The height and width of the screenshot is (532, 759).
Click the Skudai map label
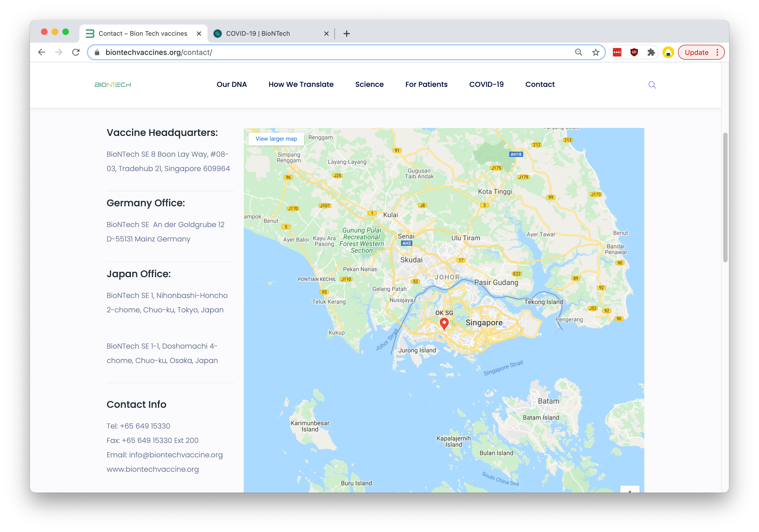click(x=411, y=260)
